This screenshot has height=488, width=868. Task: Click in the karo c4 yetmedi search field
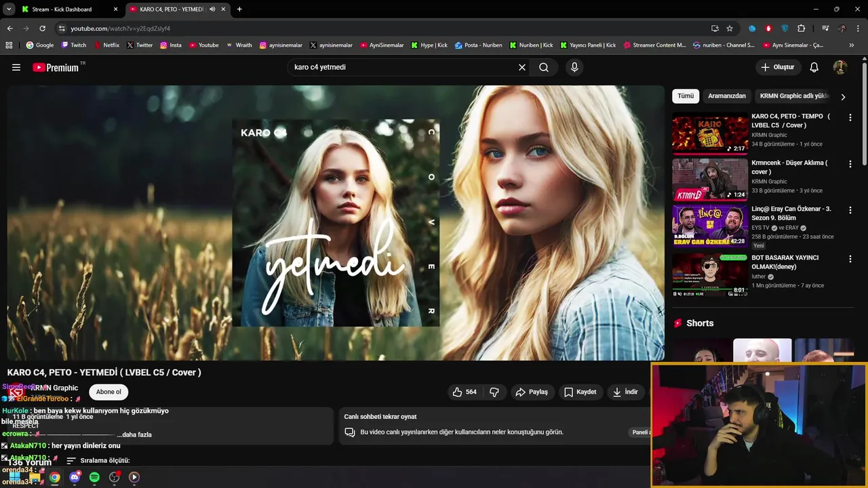click(403, 67)
